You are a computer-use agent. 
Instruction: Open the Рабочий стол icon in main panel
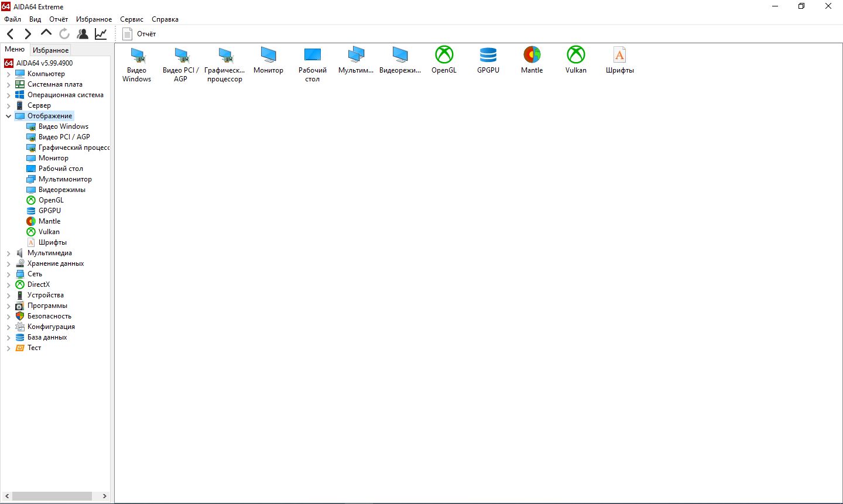[x=312, y=56]
